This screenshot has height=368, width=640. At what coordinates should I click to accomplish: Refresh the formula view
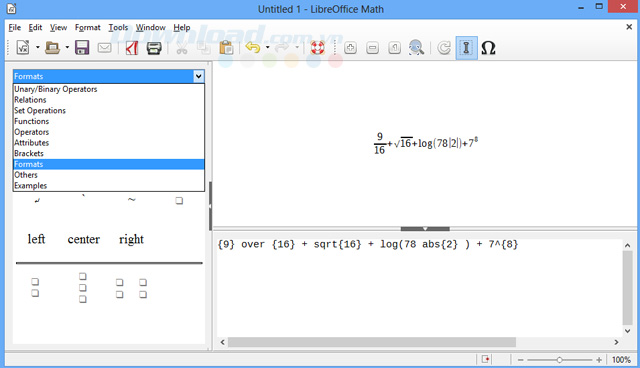[x=444, y=48]
